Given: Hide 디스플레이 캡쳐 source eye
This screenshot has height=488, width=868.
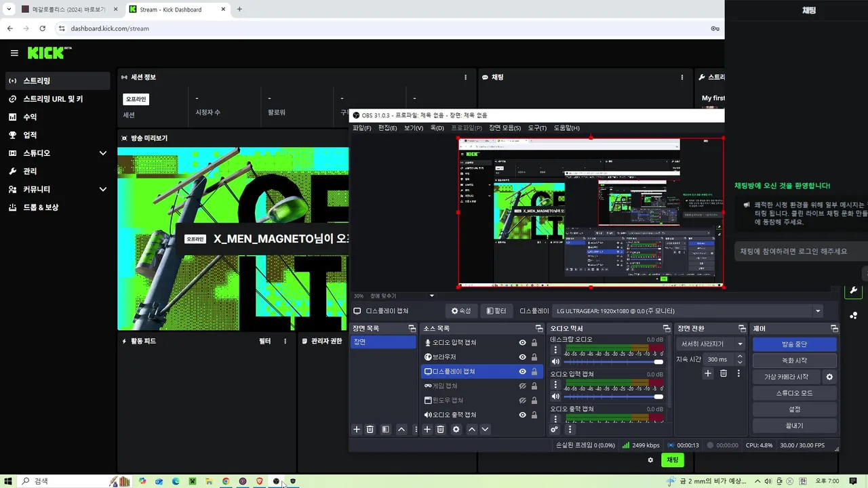Looking at the screenshot, I should tap(522, 371).
